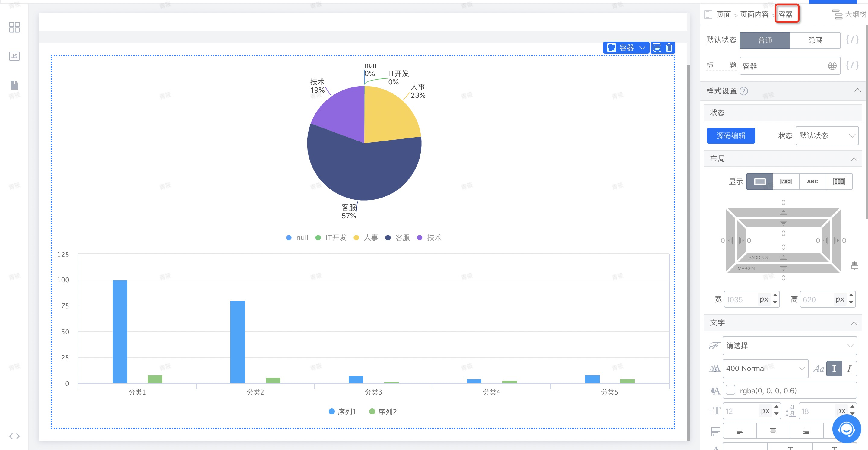Open the 大纲树 outline tab

click(x=849, y=14)
